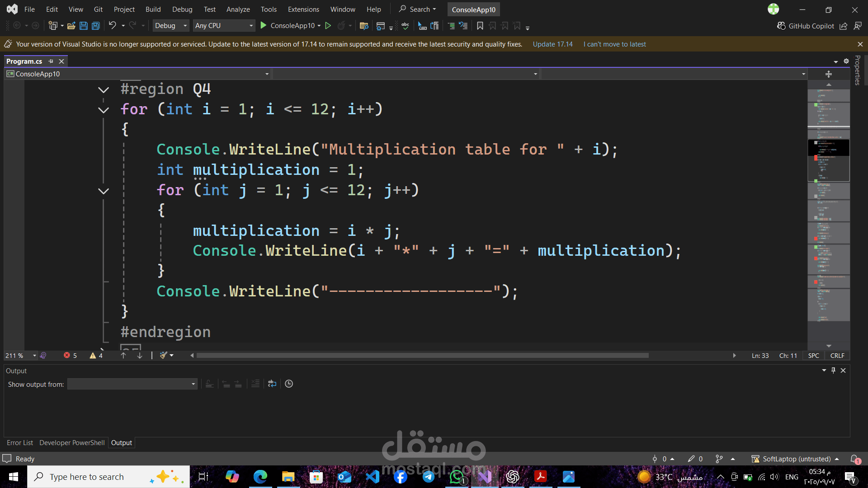Click the errors count indicator showing 5
Image resolution: width=868 pixels, height=488 pixels.
(70, 356)
